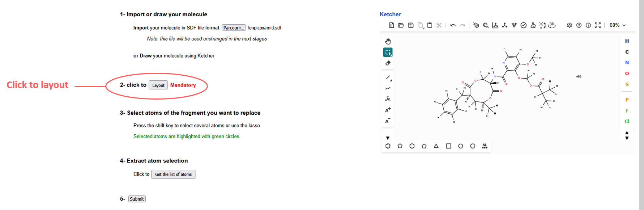The width and height of the screenshot is (644, 210).
Task: Undo the last Ketcher action
Action: coord(453,25)
